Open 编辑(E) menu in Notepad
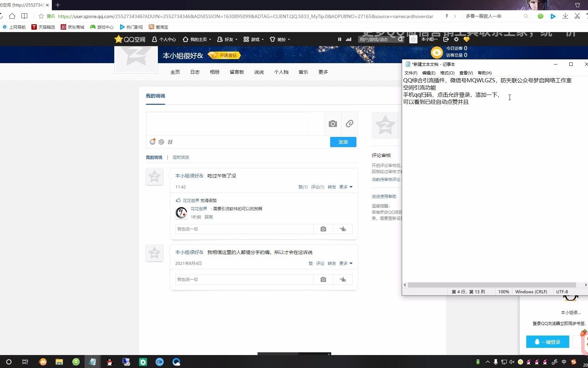Screen dimensions: 588x368 [428, 73]
